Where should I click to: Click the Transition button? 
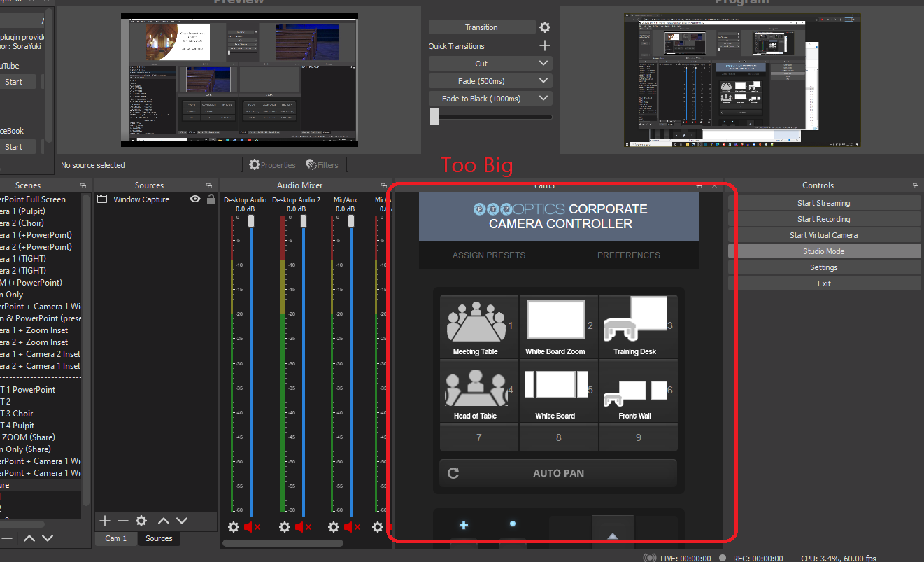coord(481,27)
